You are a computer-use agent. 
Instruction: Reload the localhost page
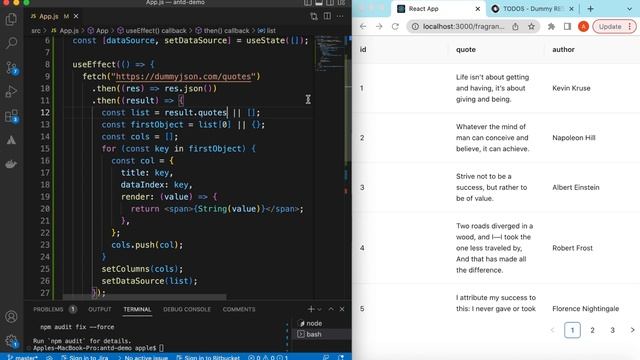[x=395, y=27]
